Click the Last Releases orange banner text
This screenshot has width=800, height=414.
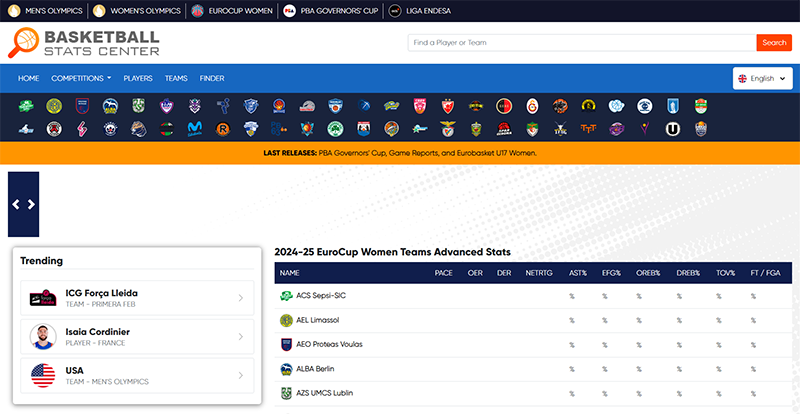pos(400,153)
